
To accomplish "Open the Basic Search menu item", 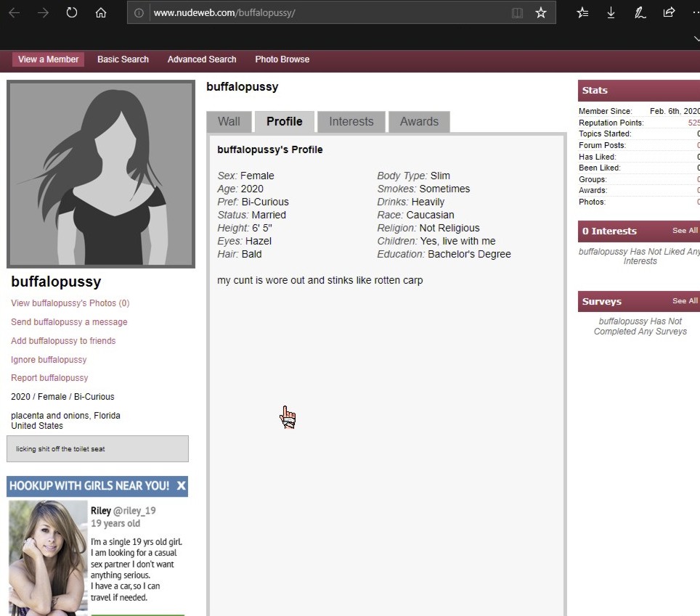I will pyautogui.click(x=123, y=59).
